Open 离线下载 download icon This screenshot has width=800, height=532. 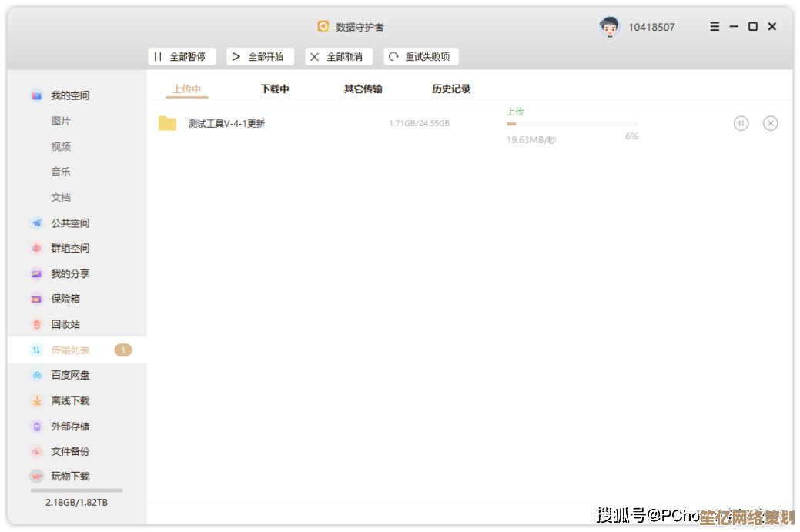coord(36,401)
